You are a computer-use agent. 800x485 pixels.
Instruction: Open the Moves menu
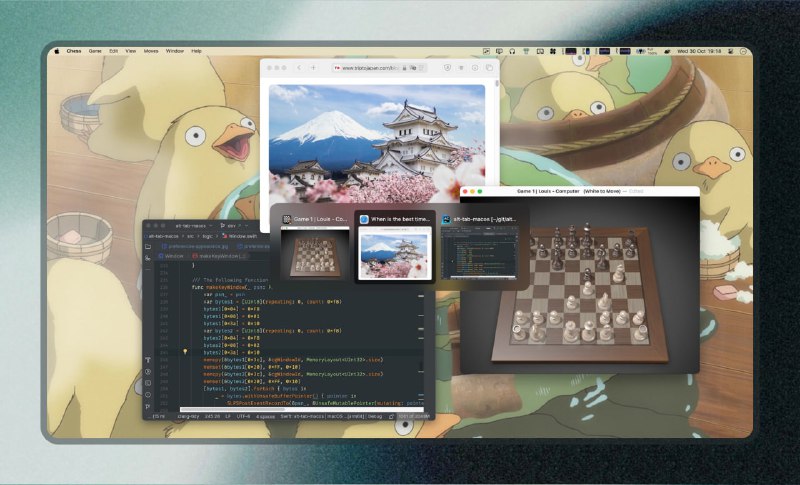click(151, 50)
